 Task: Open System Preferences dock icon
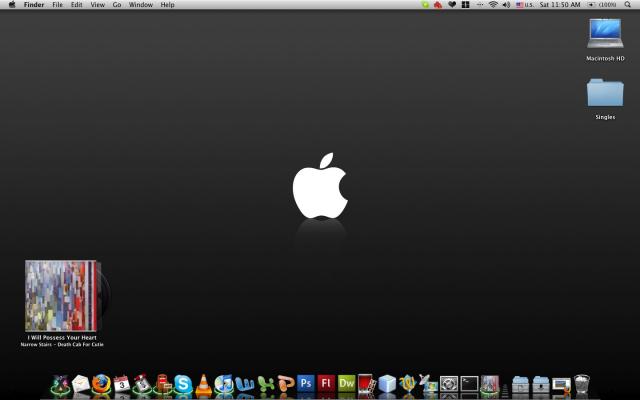[x=449, y=384]
